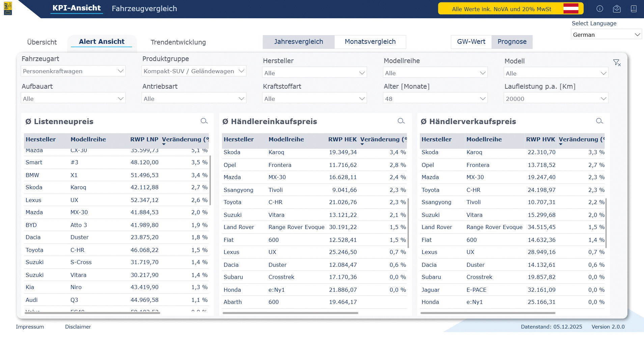The width and height of the screenshot is (644, 339).
Task: Click the magnifier icon beside Händlerverkaufspreis
Action: 599,121
